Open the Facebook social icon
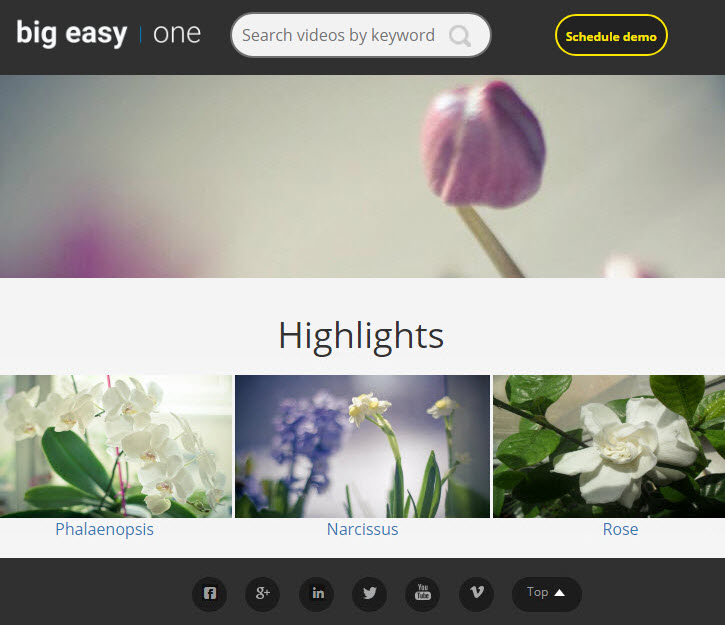 pyautogui.click(x=209, y=594)
